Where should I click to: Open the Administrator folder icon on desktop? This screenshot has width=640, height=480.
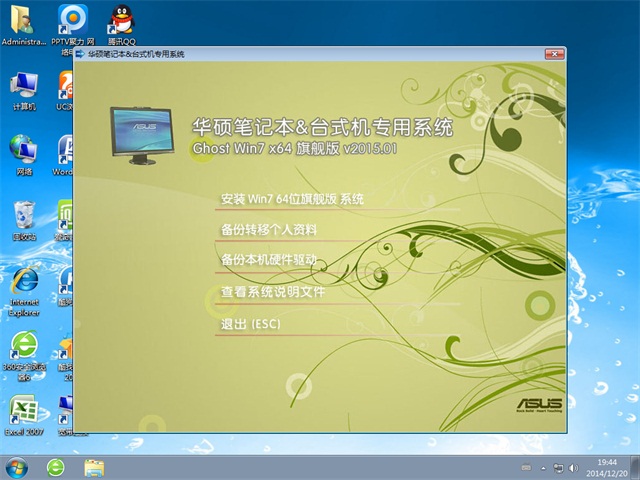click(23, 20)
